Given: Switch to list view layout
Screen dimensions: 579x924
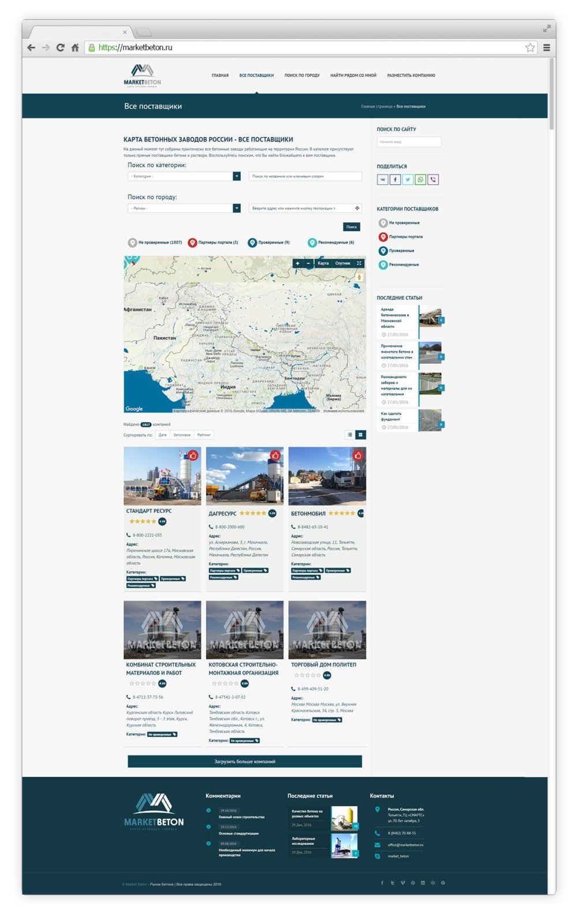Looking at the screenshot, I should point(350,435).
